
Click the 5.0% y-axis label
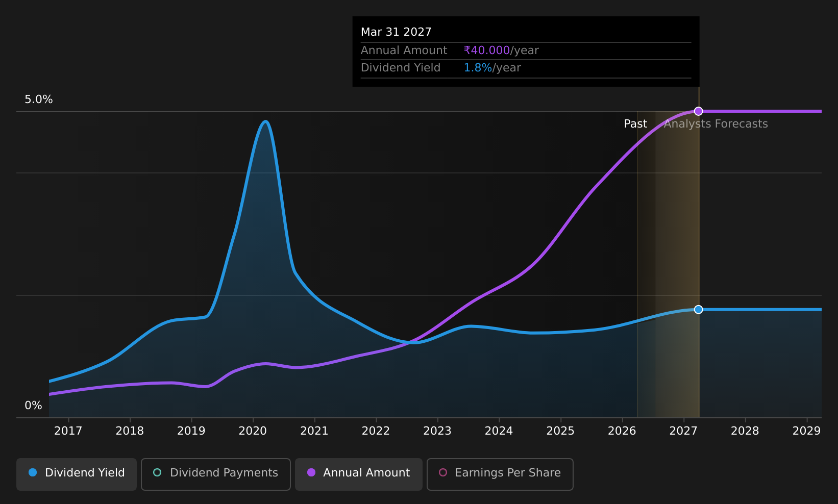pyautogui.click(x=39, y=99)
